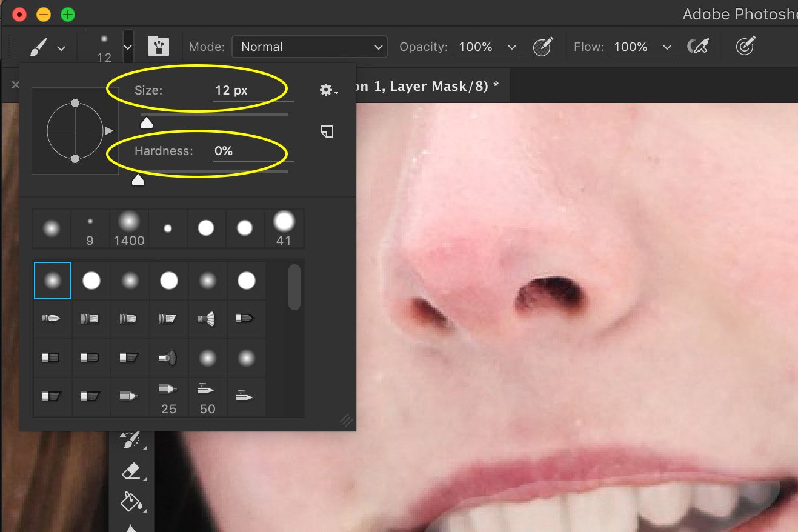Click the brush presets scrollbar
The image size is (798, 532).
coord(294,288)
